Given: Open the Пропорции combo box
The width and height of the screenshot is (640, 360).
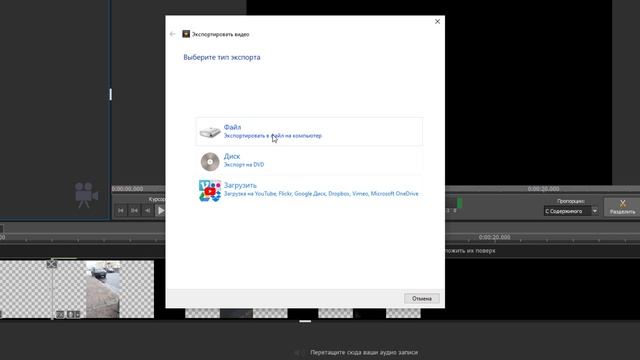Looking at the screenshot, I should click(x=571, y=211).
